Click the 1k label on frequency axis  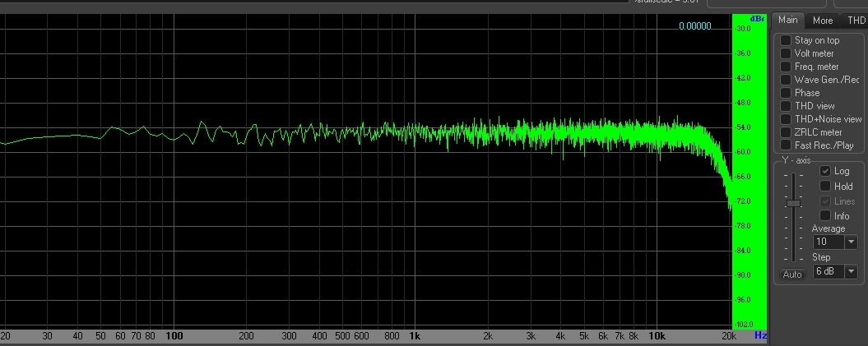coord(415,336)
